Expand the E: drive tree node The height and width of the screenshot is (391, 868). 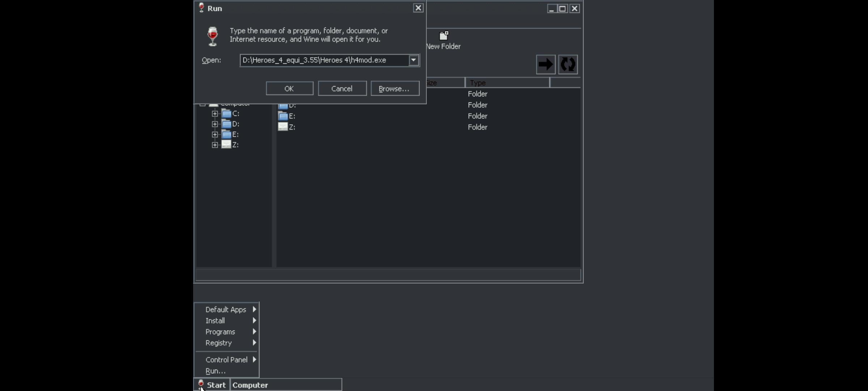tap(215, 135)
